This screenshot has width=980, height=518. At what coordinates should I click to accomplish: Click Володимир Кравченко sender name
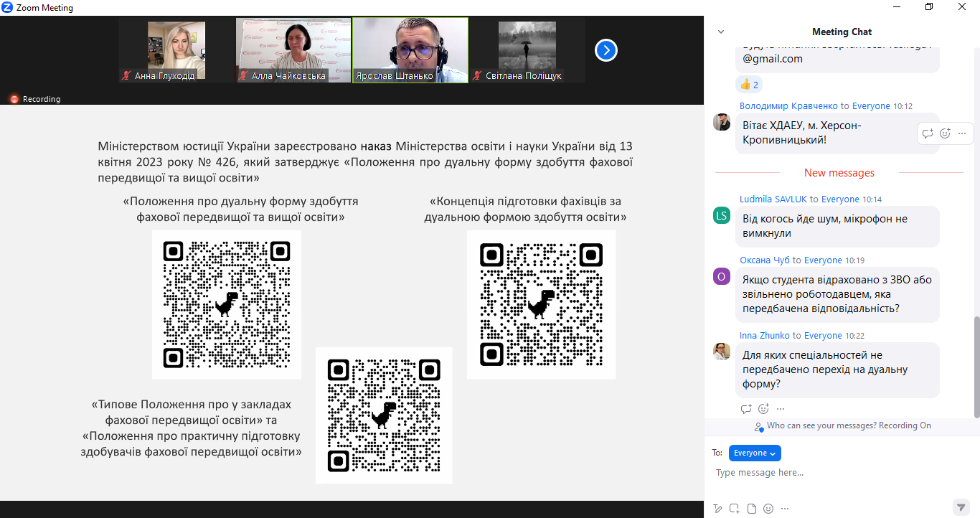pyautogui.click(x=790, y=105)
